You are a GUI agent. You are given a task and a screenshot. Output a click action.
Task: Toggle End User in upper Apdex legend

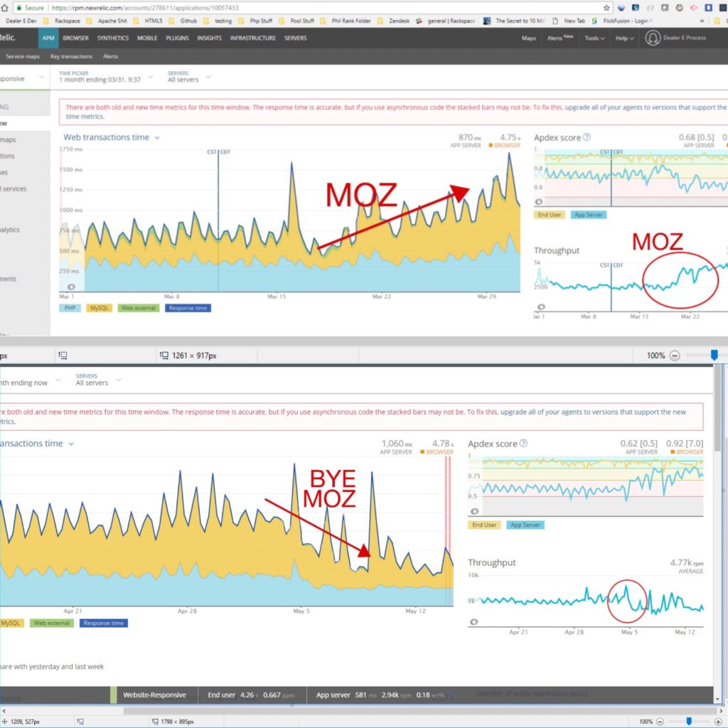(x=550, y=215)
